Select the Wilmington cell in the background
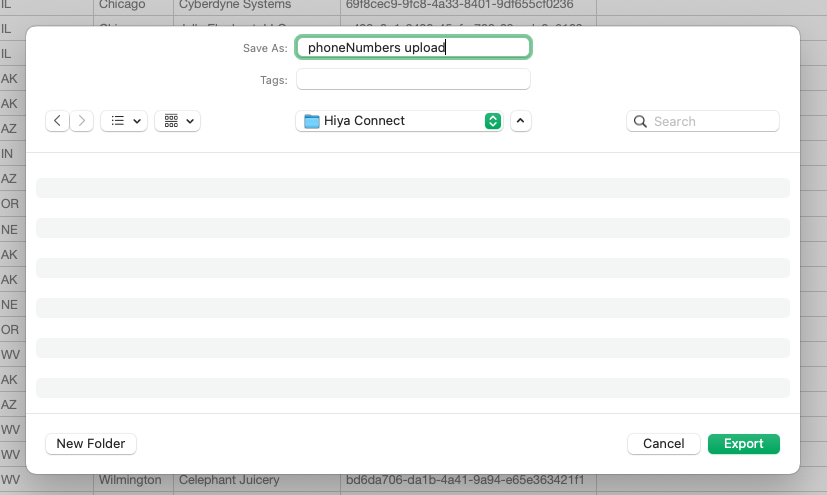 tap(130, 481)
